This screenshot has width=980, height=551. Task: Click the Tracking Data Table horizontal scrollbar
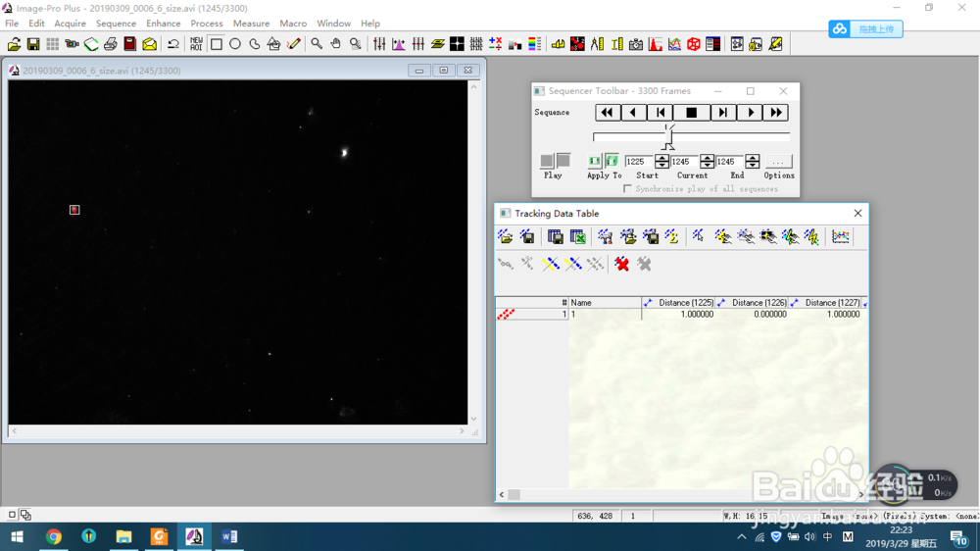(x=681, y=495)
